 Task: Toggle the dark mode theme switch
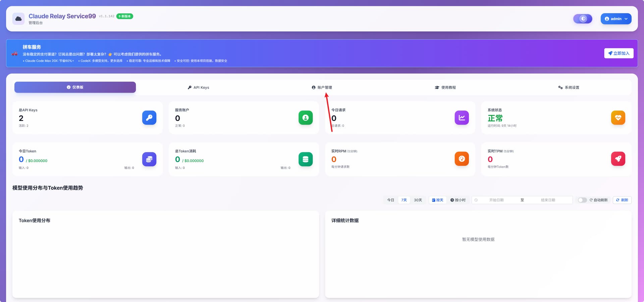(583, 19)
